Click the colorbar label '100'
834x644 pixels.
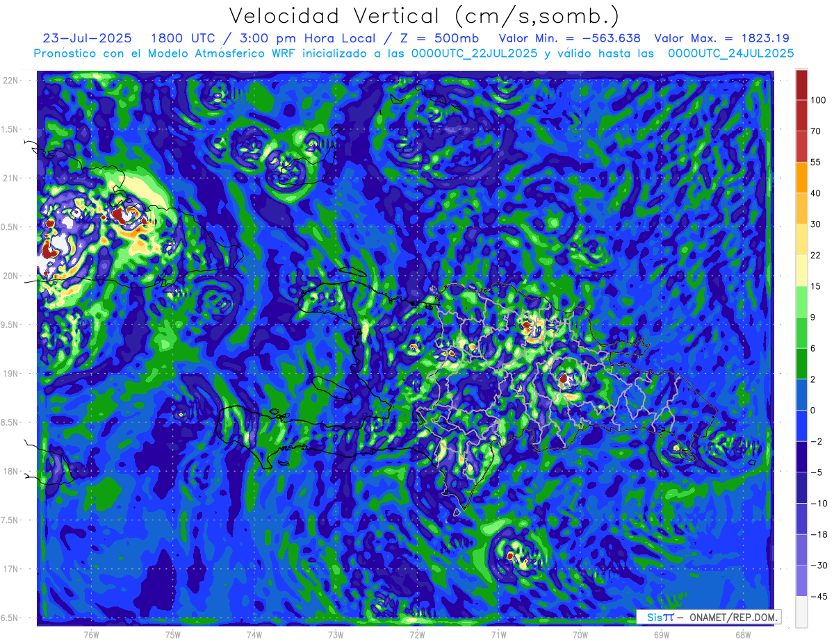[x=818, y=100]
